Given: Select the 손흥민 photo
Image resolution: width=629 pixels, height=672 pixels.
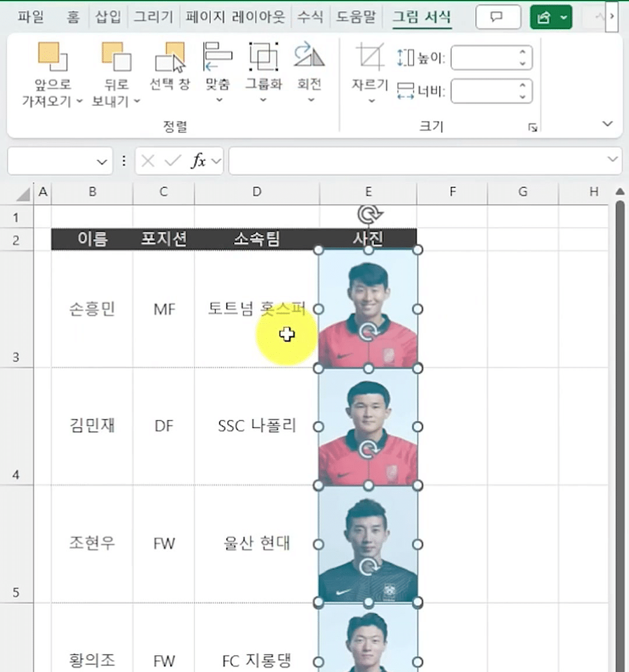Looking at the screenshot, I should click(x=368, y=309).
